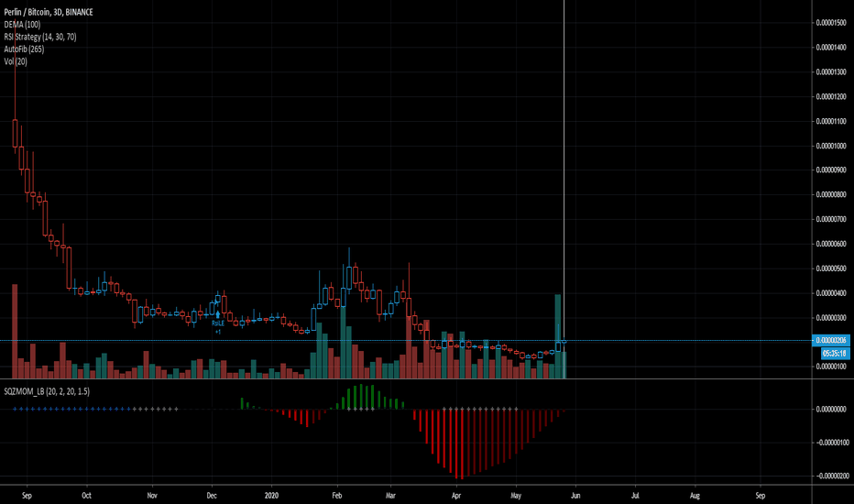The width and height of the screenshot is (854, 504).
Task: Click the Aug time axis label
Action: point(695,495)
